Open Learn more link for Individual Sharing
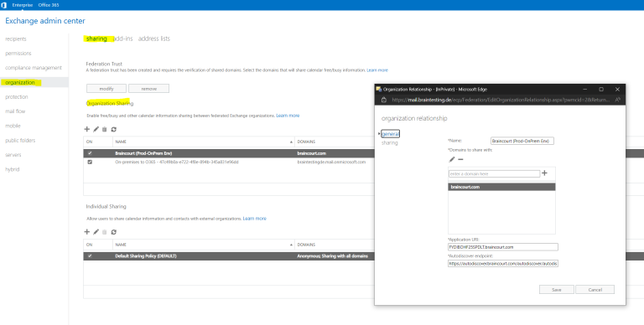Screen dimensions: 644x325 tap(255, 219)
